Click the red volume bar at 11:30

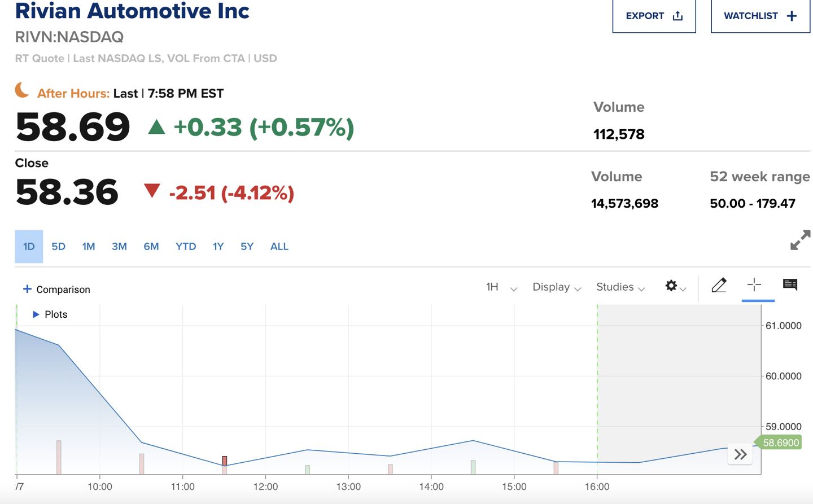point(225,461)
